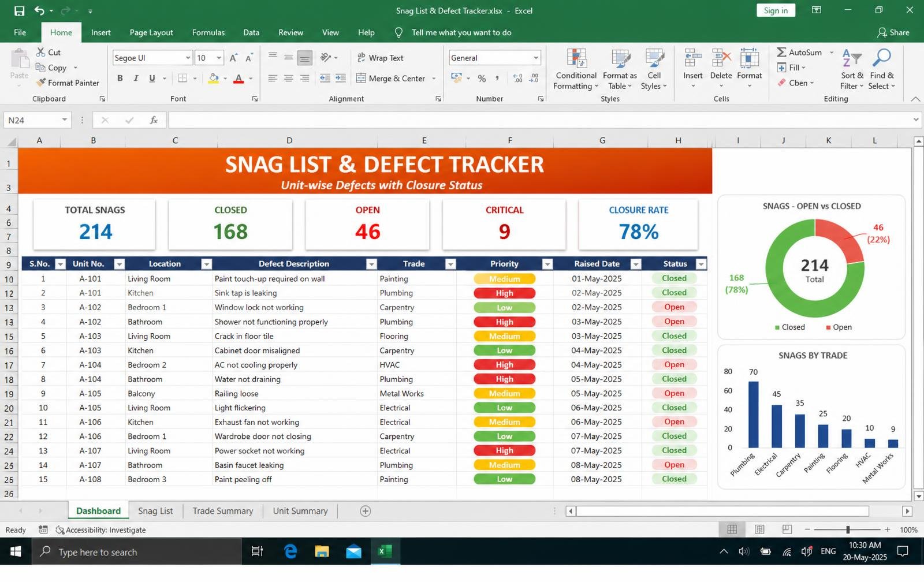The width and height of the screenshot is (924, 582).
Task: Click the Borders icon
Action: click(182, 79)
